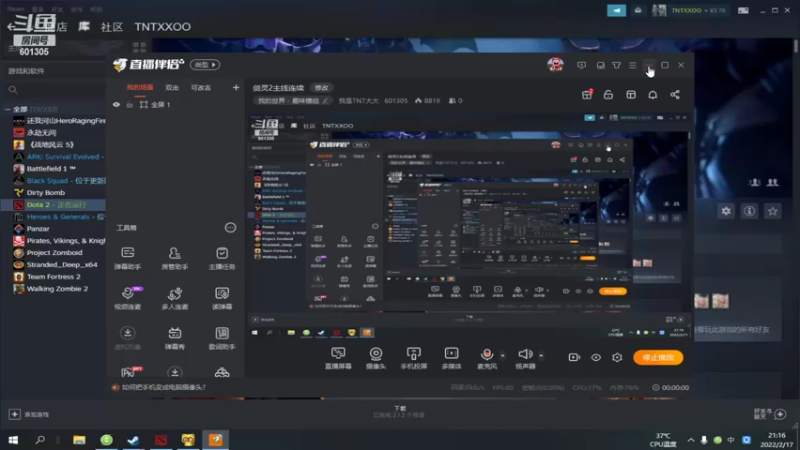Select the second scene tab after 我的场景
800x450 pixels.
point(172,87)
